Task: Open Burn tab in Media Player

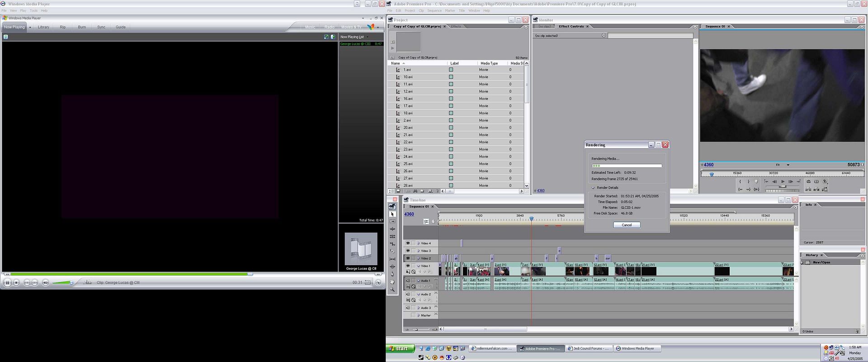Action: (x=82, y=27)
